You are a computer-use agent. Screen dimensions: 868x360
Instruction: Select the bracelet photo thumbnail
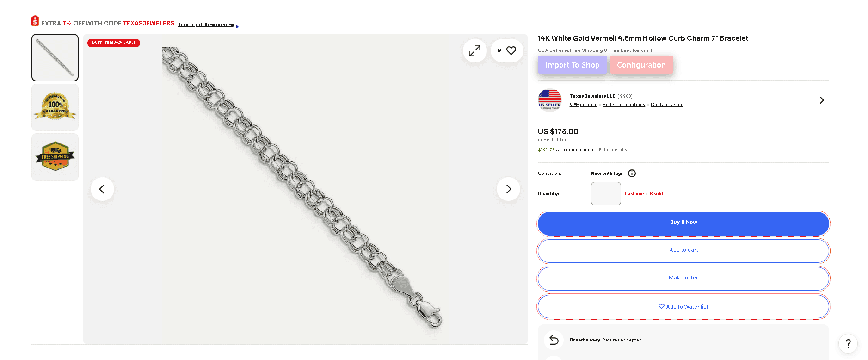(x=55, y=57)
